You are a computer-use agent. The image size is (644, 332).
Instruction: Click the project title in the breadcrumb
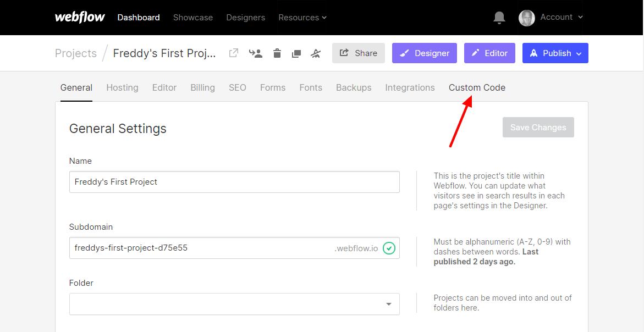[x=164, y=53]
